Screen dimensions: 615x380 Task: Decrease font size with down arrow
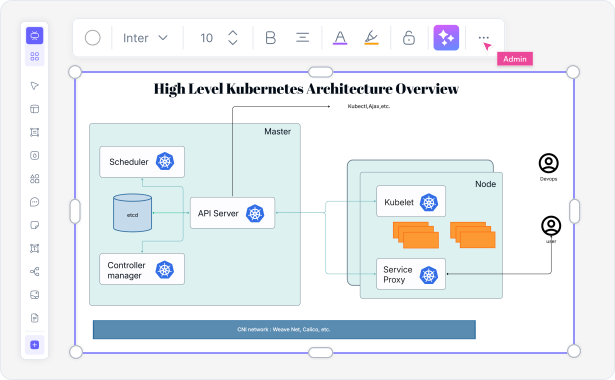coord(233,42)
